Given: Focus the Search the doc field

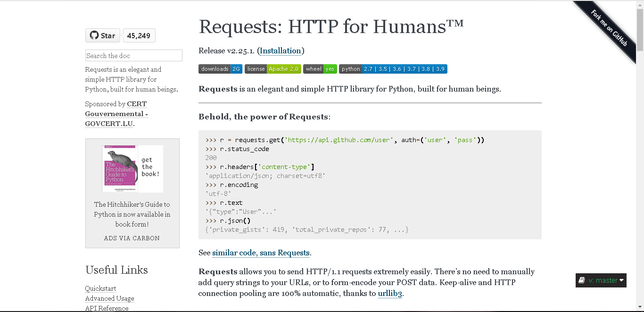Looking at the screenshot, I should point(134,55).
